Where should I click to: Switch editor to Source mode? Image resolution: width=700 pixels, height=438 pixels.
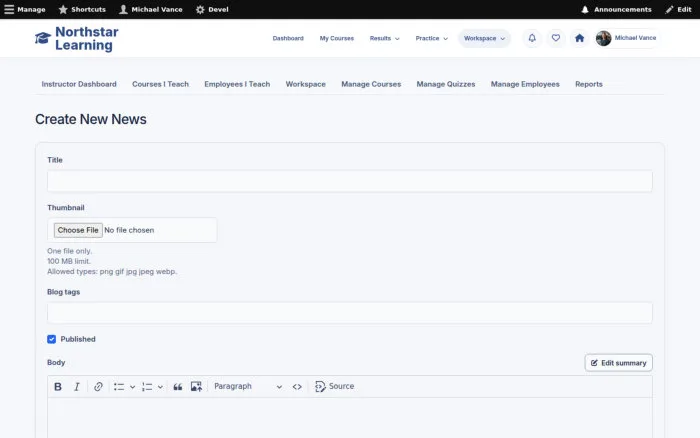(x=334, y=387)
